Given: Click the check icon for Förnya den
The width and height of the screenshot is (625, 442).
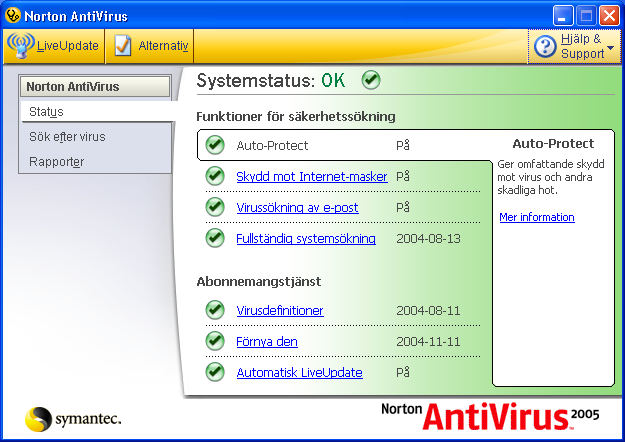Looking at the screenshot, I should tap(215, 341).
